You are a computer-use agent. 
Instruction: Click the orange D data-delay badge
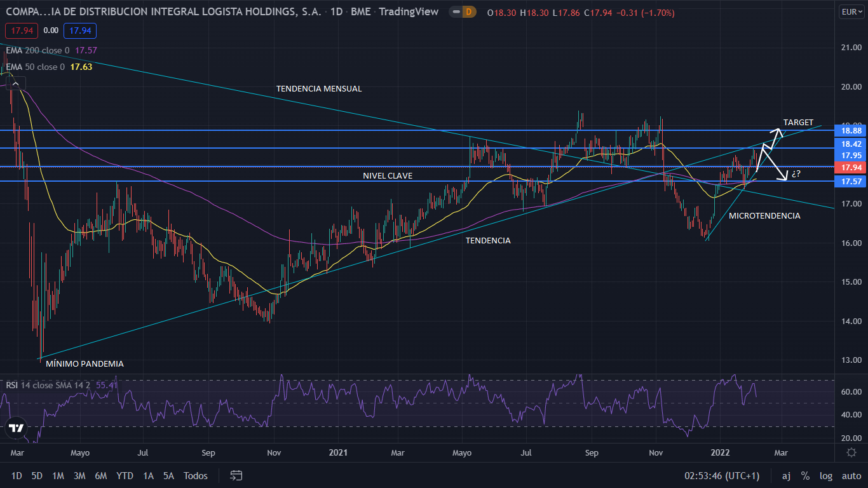click(x=469, y=12)
